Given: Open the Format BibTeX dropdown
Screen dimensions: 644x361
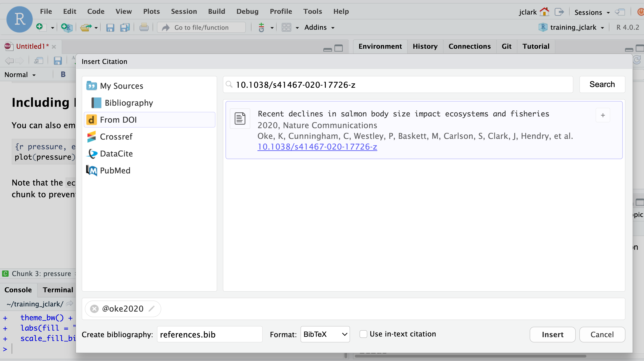Looking at the screenshot, I should [x=325, y=334].
